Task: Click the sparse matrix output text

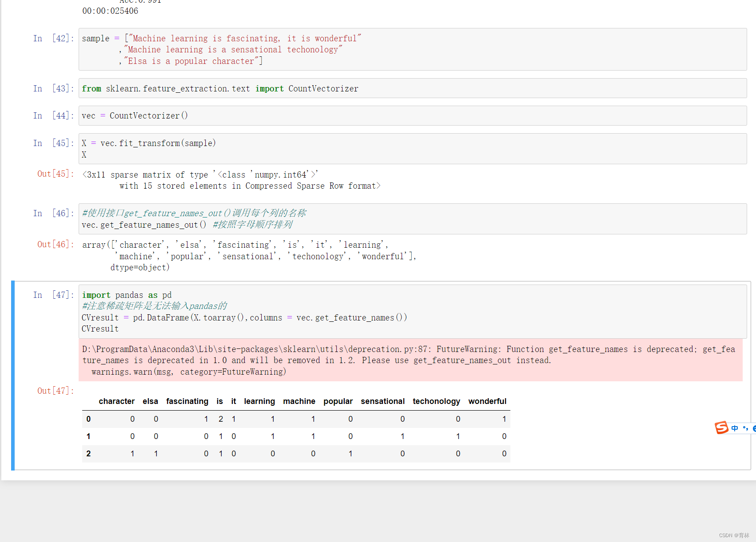Action: pos(231,180)
